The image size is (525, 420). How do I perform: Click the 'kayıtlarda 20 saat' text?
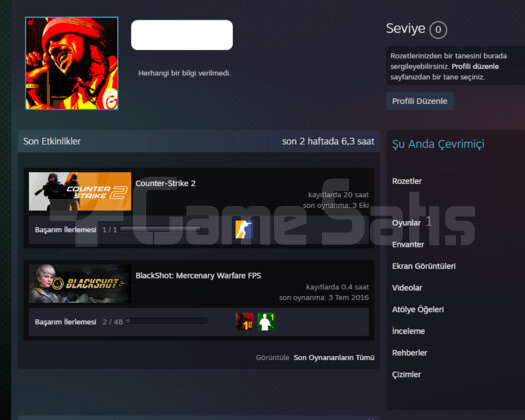(x=338, y=195)
